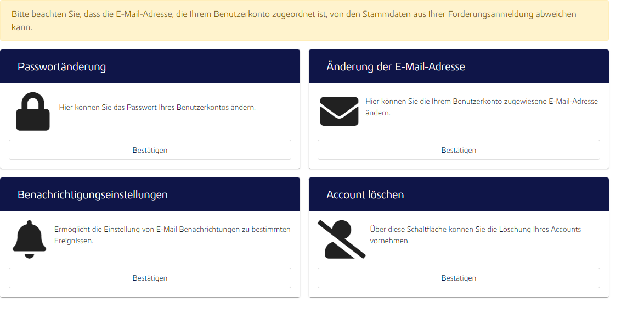Select the Passwortänderung card heading
The height and width of the screenshot is (312, 644).
(61, 66)
